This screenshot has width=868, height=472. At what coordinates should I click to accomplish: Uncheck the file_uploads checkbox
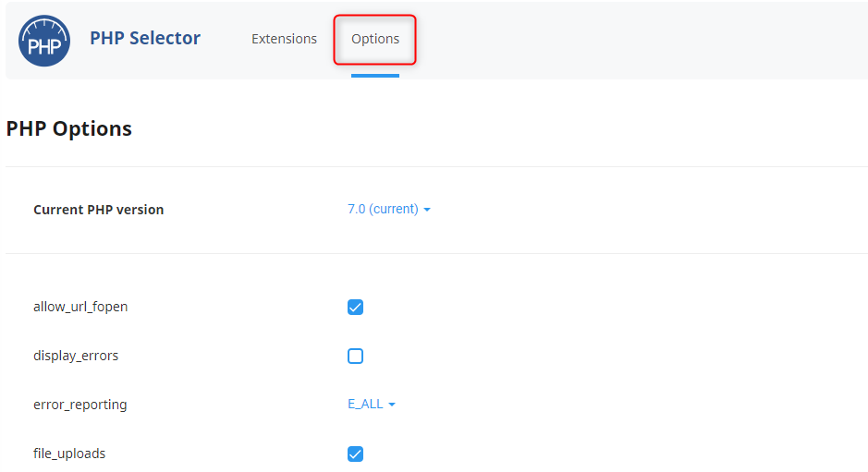[x=355, y=454]
